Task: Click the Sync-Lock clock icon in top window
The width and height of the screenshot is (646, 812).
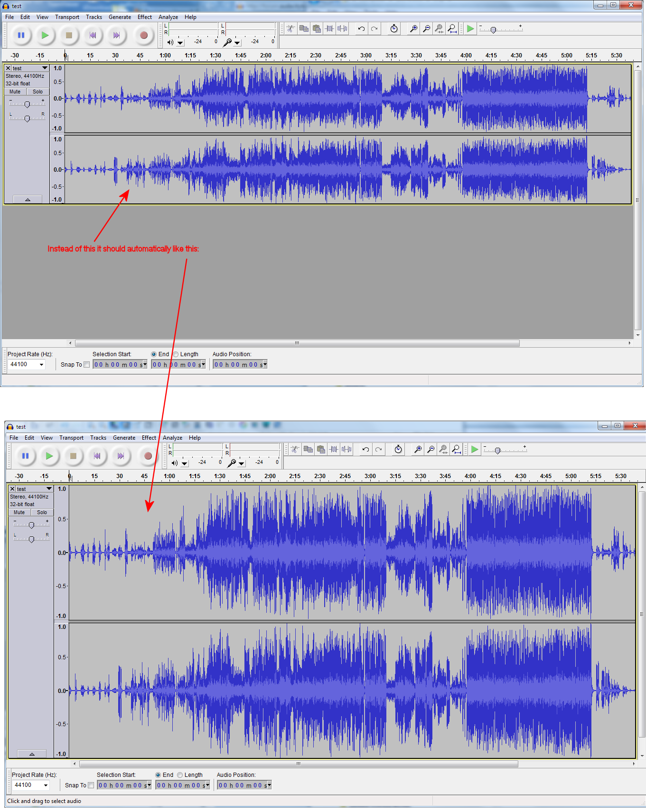Action: pos(394,28)
